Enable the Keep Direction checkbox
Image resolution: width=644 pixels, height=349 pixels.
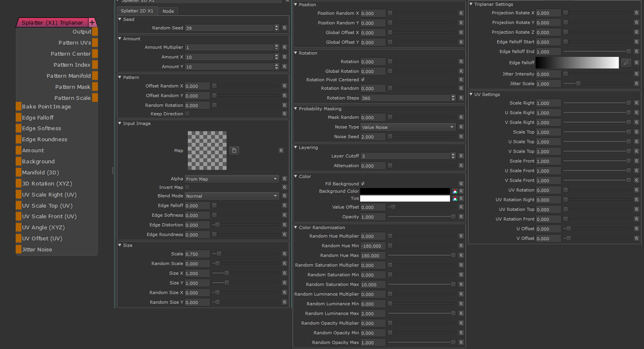click(187, 114)
